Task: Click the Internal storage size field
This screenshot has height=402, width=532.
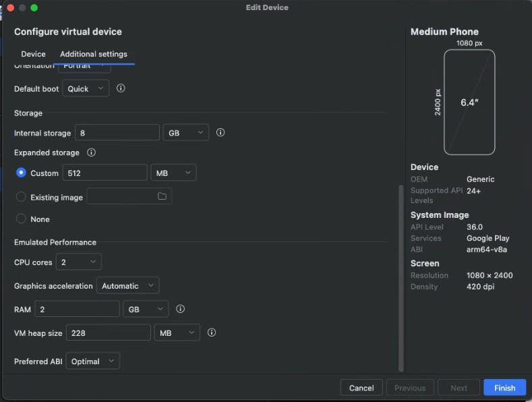Action: coord(117,133)
